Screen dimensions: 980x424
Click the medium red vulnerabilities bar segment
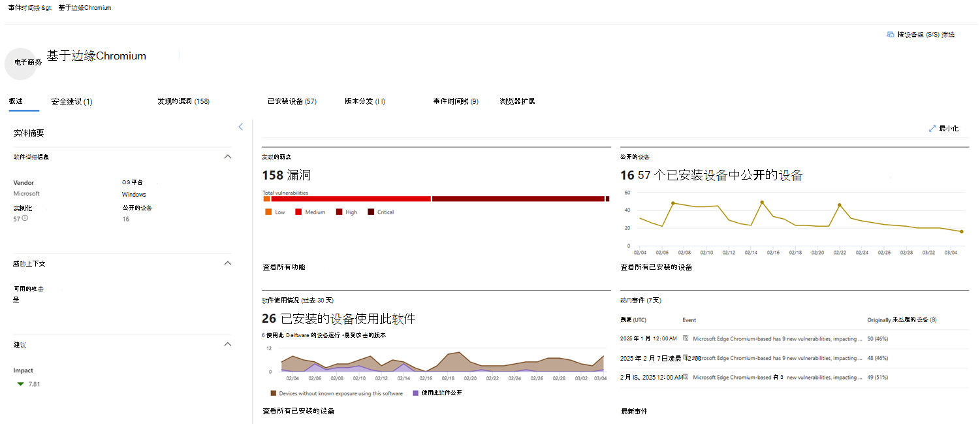pos(351,199)
